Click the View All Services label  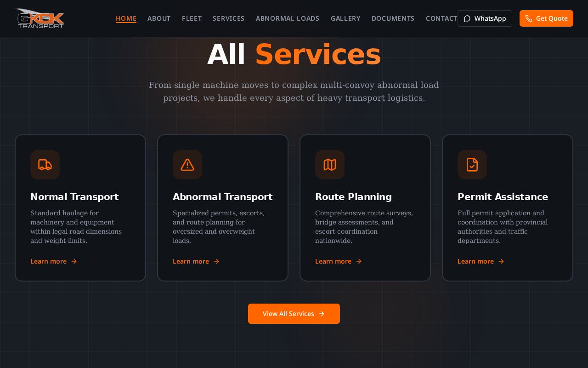tap(288, 314)
